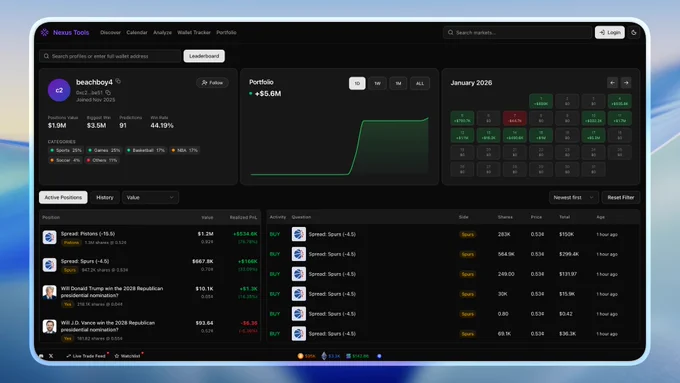Click the red January 7 calendar cell
Viewport: 680px width, 383px height.
(x=515, y=118)
